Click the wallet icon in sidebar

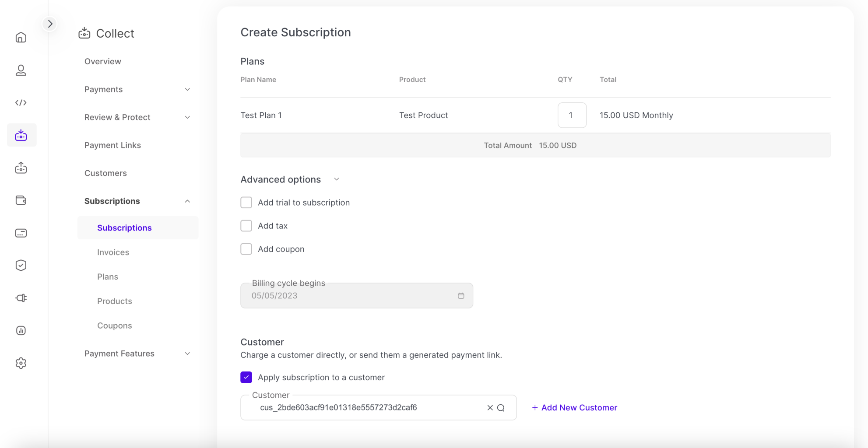click(21, 200)
